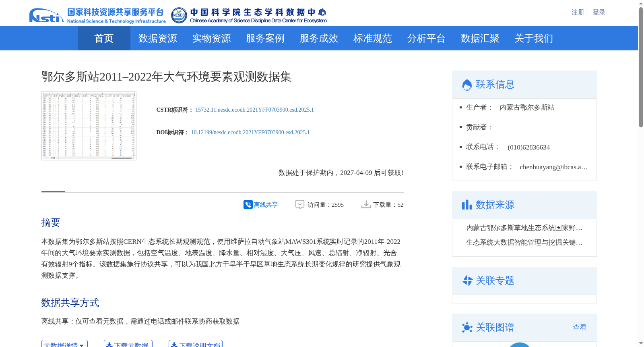Click the 登录 link
This screenshot has width=644, height=347.
click(x=599, y=12)
